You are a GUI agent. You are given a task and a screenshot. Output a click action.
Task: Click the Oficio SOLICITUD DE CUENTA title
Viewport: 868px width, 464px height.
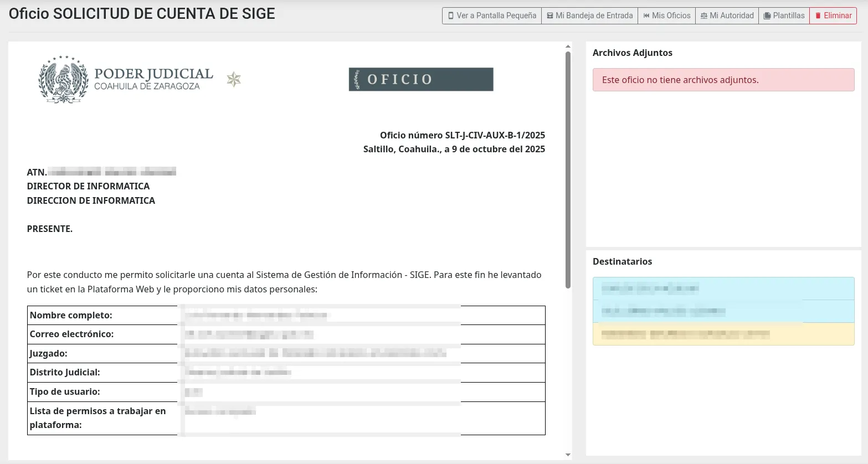(x=142, y=14)
